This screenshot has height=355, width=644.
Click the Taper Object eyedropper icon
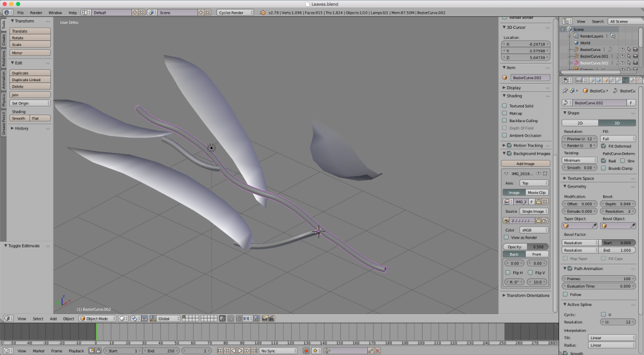tap(594, 226)
